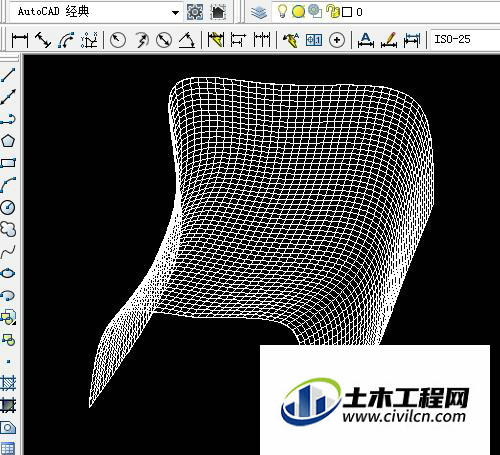Select the Tolerance tool
The image size is (500, 455).
(314, 40)
